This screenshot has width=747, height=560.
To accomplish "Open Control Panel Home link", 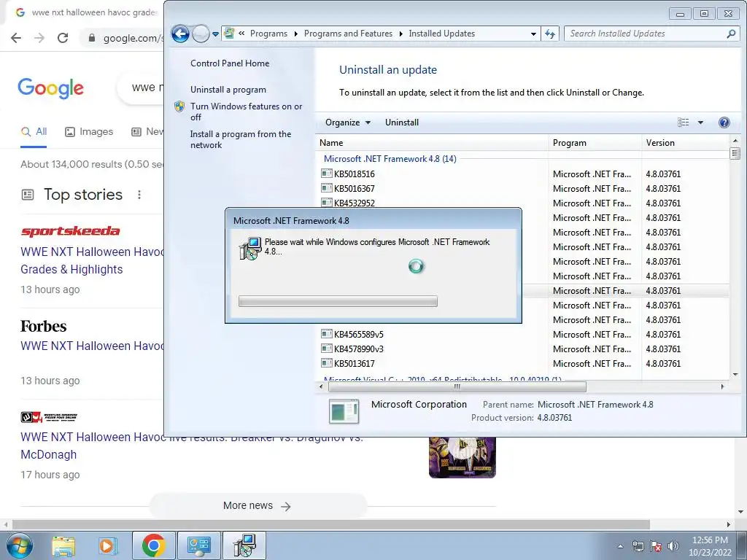I will (x=230, y=63).
